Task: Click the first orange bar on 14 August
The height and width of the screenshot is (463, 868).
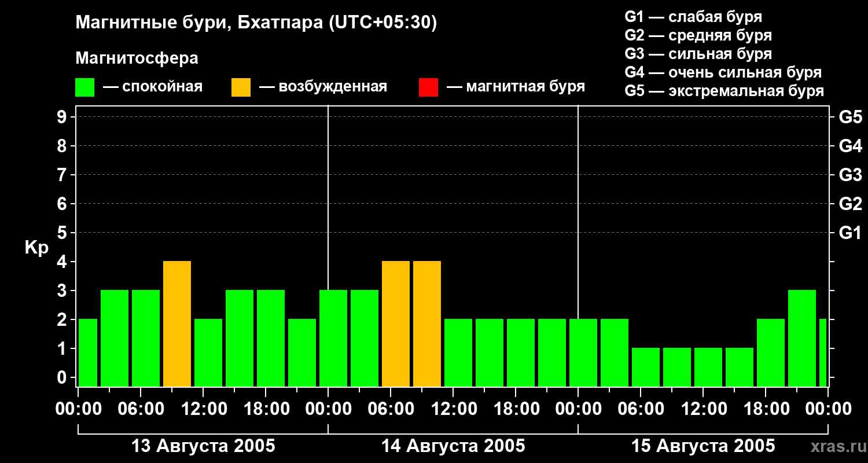Action: [x=396, y=324]
